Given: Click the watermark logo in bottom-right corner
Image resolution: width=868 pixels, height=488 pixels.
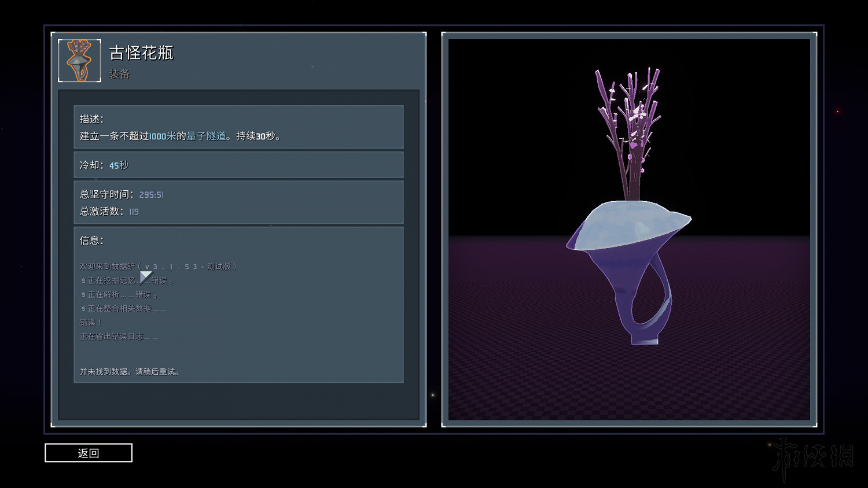Looking at the screenshot, I should 813,457.
